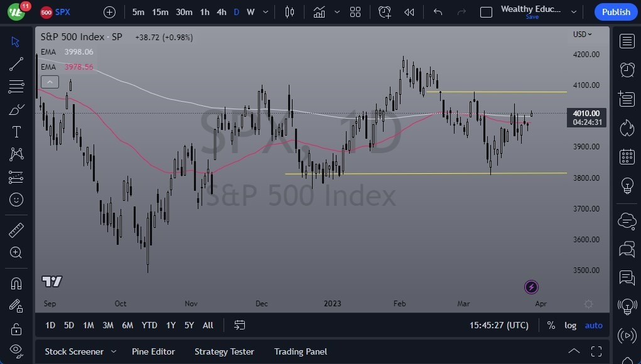Open the Stock Screener dropdown

tap(75, 351)
